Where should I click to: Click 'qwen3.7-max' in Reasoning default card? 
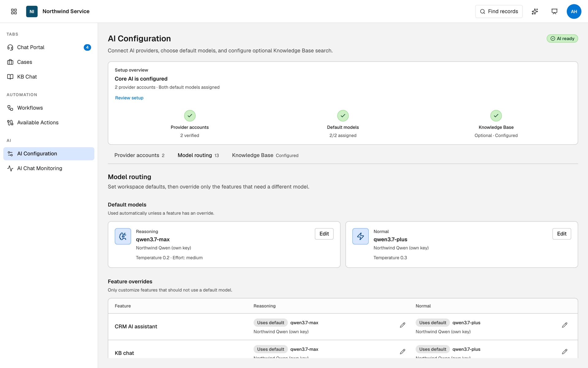[153, 240]
